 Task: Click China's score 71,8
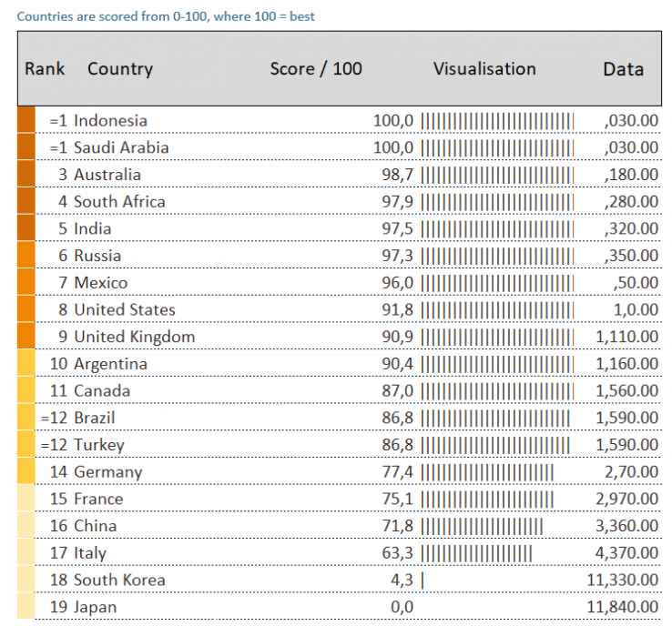click(x=397, y=526)
